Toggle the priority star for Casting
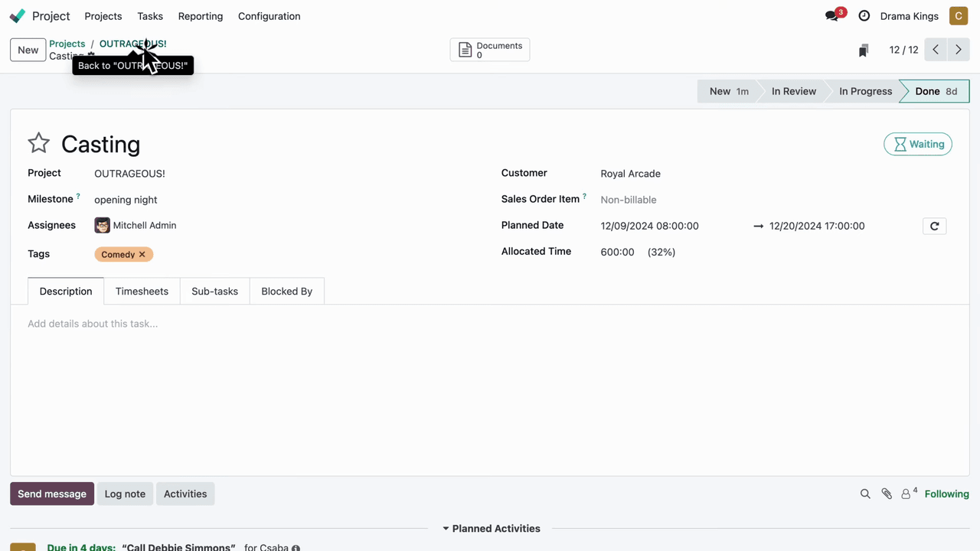980x551 pixels. point(38,143)
